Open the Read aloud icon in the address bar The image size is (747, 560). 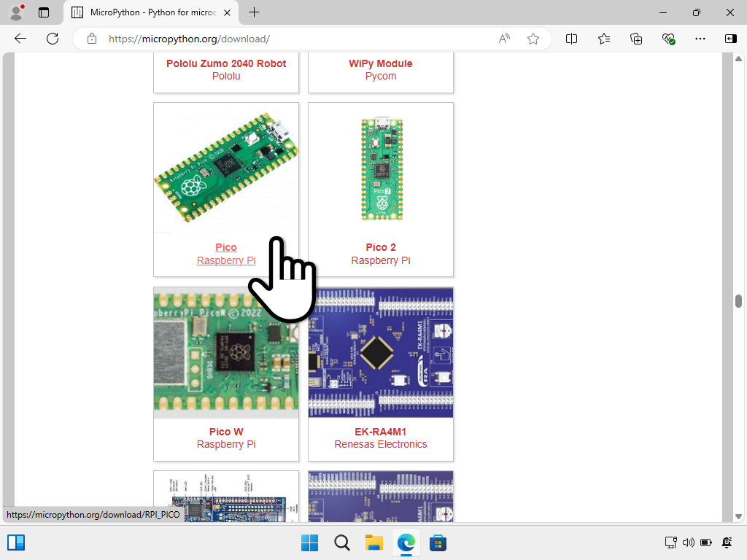point(504,39)
